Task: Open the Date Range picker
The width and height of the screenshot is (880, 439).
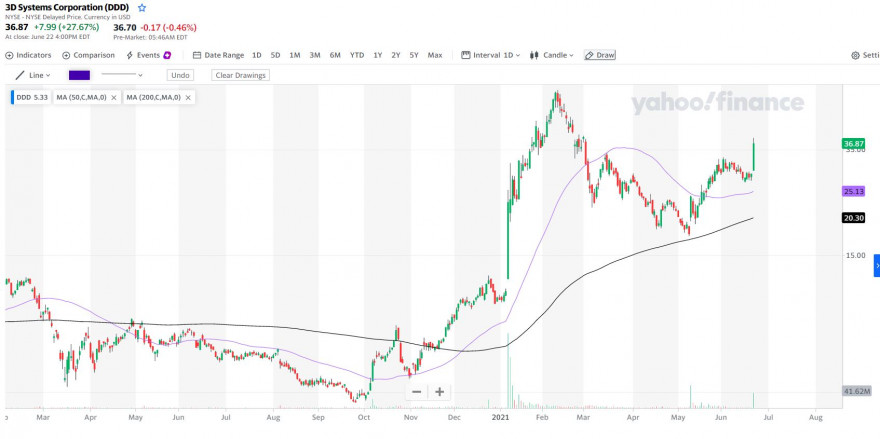Action: [218, 55]
